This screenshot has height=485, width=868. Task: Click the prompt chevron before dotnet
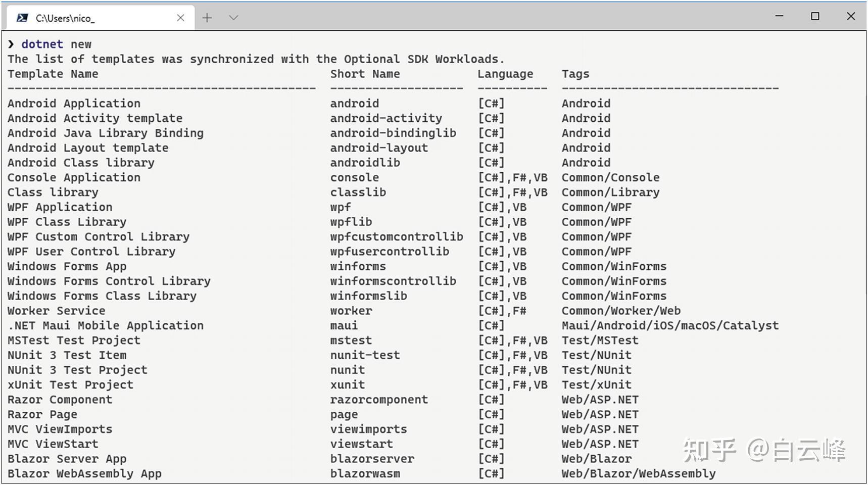pos(11,44)
